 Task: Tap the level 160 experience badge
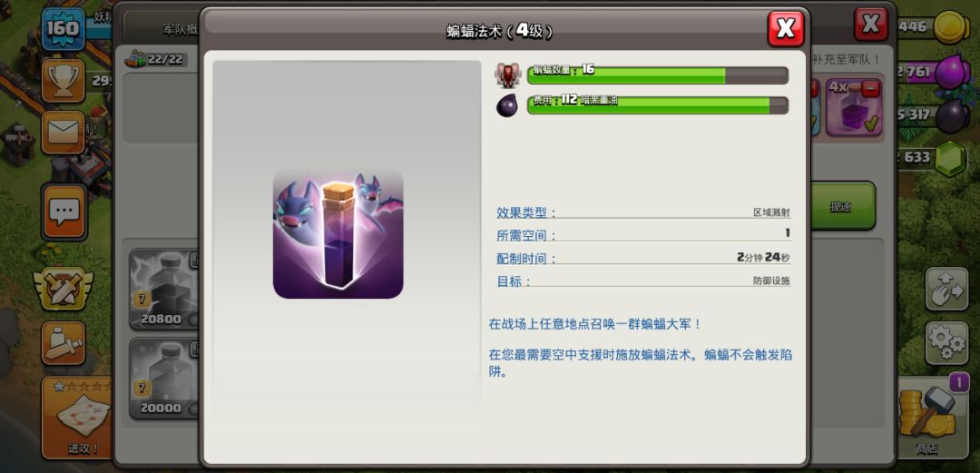(x=62, y=28)
